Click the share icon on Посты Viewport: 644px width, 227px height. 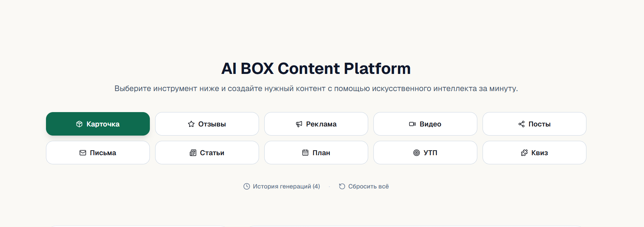coord(522,124)
